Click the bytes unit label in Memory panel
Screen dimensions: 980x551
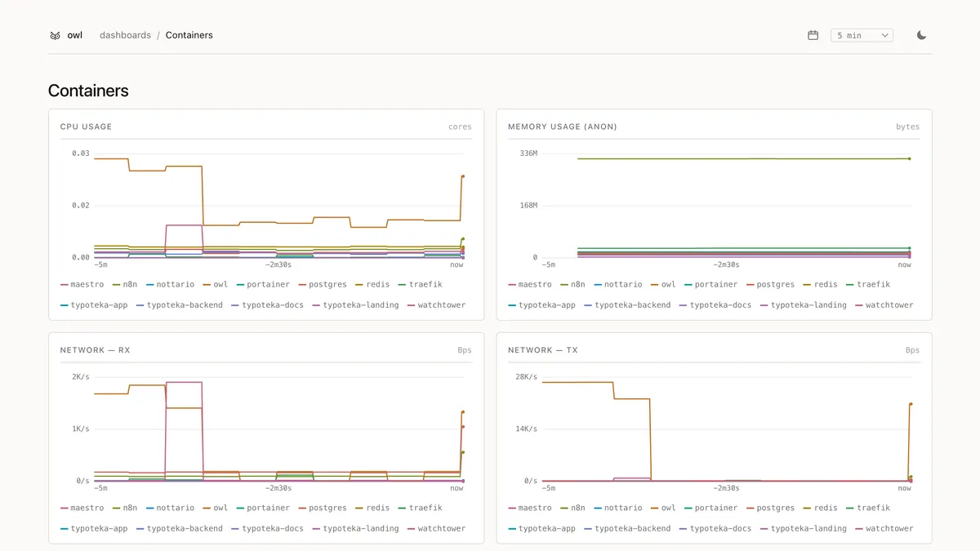907,127
